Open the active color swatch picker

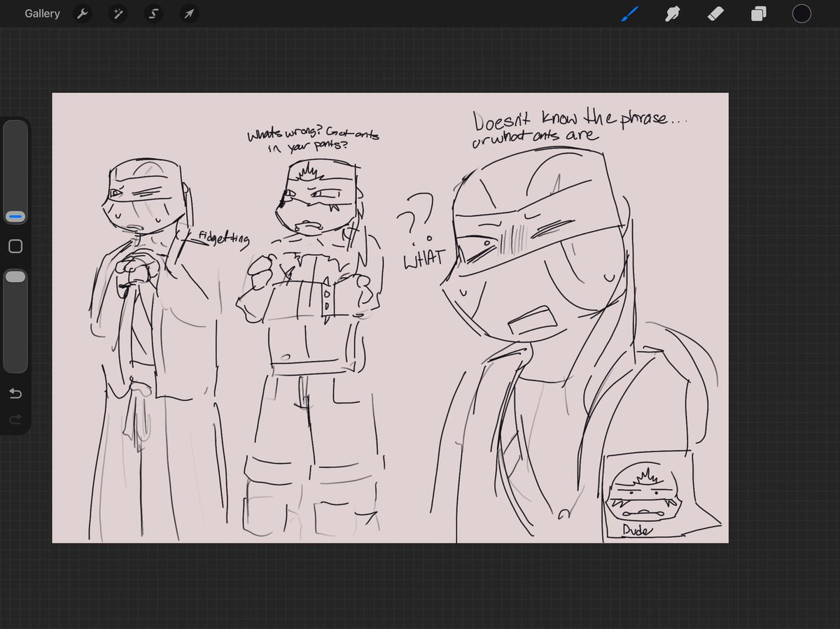click(801, 13)
